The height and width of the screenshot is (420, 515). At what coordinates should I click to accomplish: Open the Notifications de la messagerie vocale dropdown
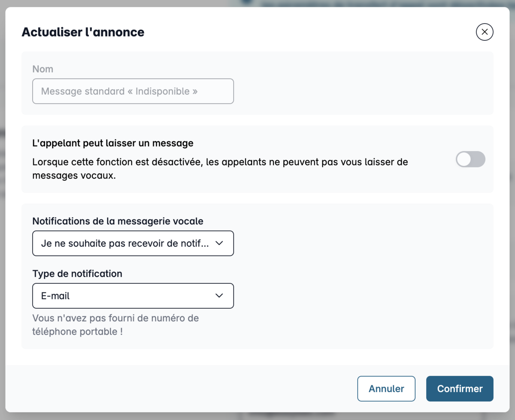(x=133, y=243)
